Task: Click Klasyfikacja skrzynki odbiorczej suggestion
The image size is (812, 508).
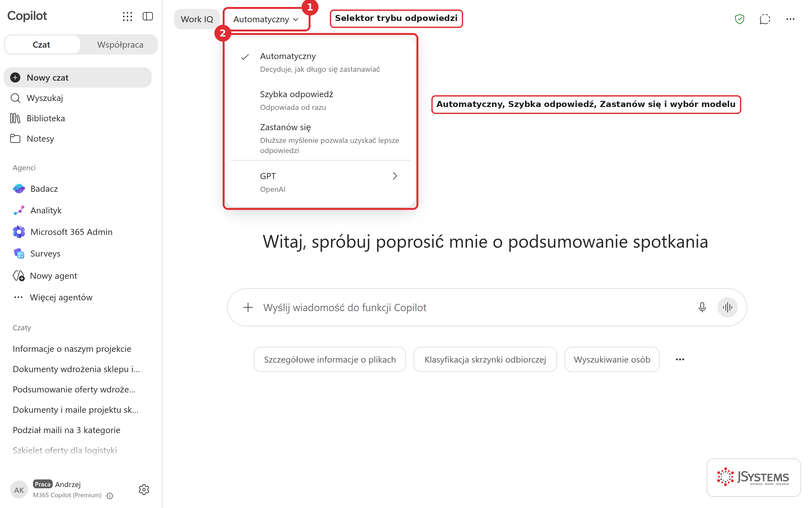Action: 485,359
